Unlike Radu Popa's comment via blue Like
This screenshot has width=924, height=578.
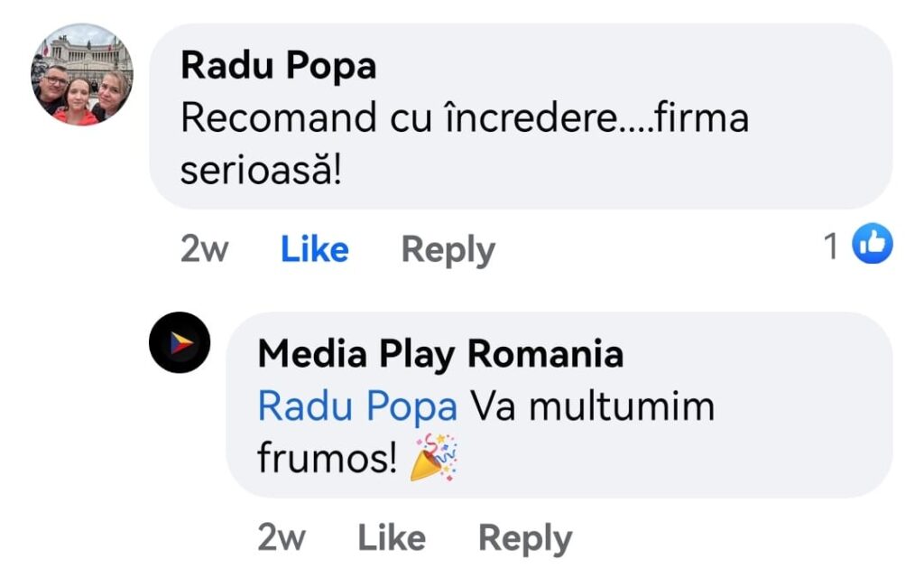tap(315, 249)
